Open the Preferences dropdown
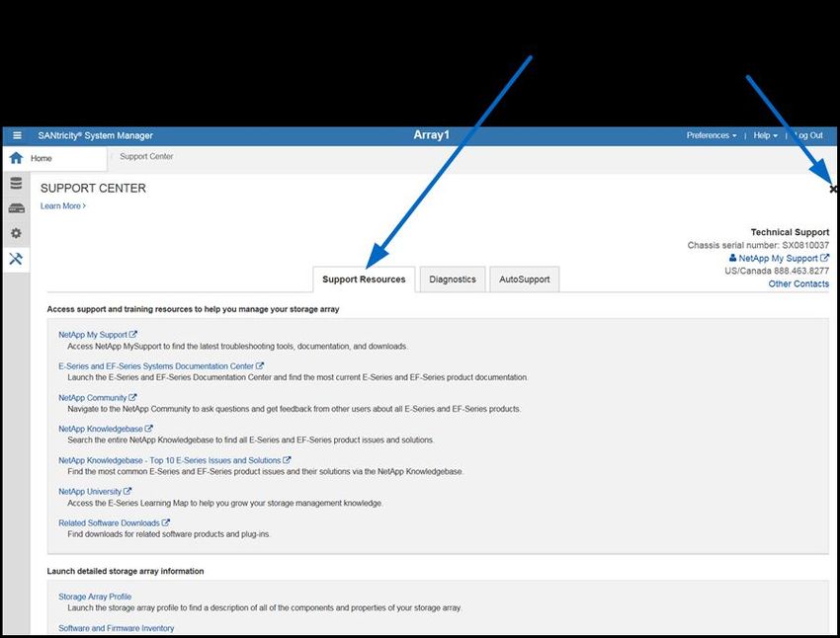The width and height of the screenshot is (840, 638). pos(712,135)
